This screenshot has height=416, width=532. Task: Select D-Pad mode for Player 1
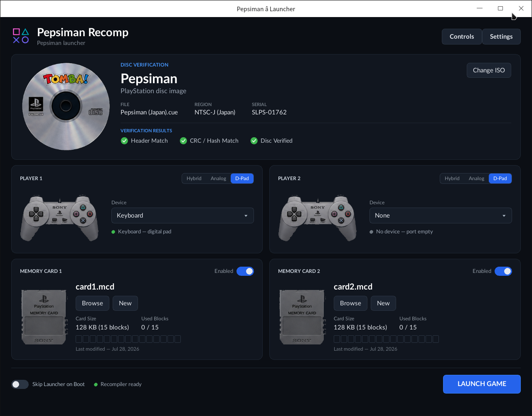(x=242, y=178)
